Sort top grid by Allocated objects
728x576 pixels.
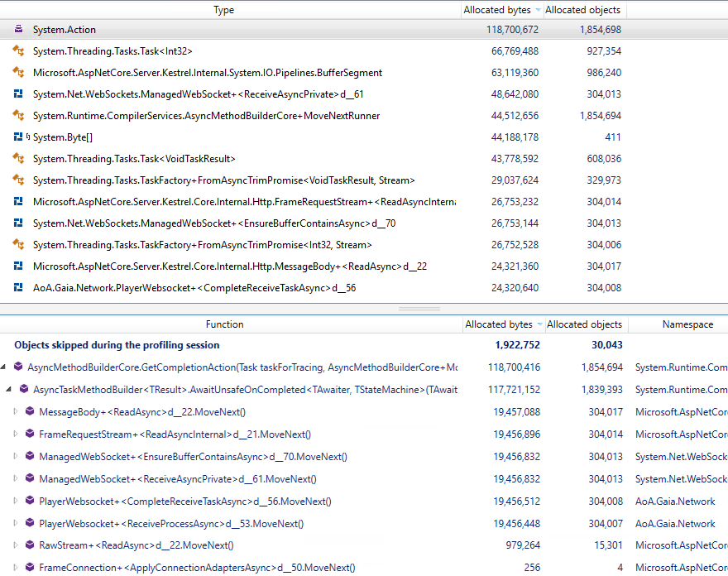pyautogui.click(x=582, y=10)
